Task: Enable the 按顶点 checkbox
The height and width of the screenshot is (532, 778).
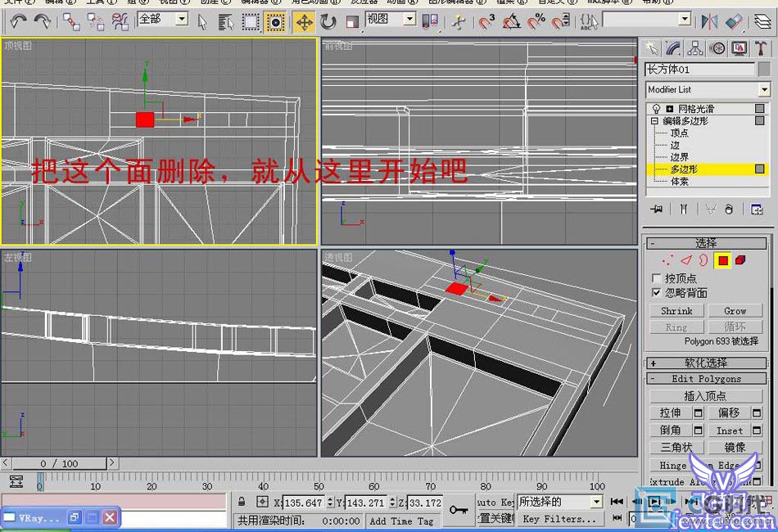Action: pos(656,277)
